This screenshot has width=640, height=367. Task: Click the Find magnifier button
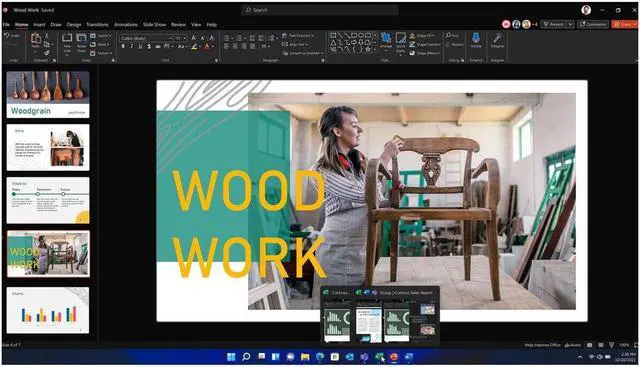[x=452, y=36]
